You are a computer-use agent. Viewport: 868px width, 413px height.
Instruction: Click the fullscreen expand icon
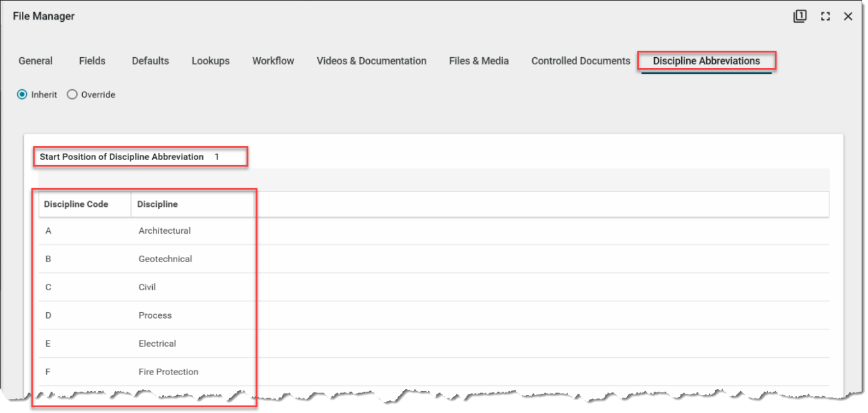point(826,17)
